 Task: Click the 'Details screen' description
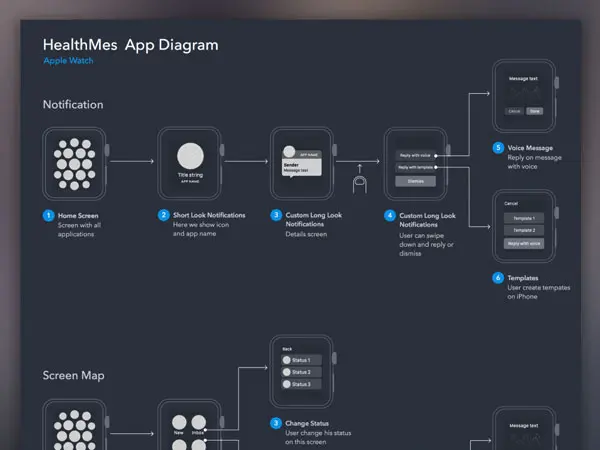tap(306, 234)
